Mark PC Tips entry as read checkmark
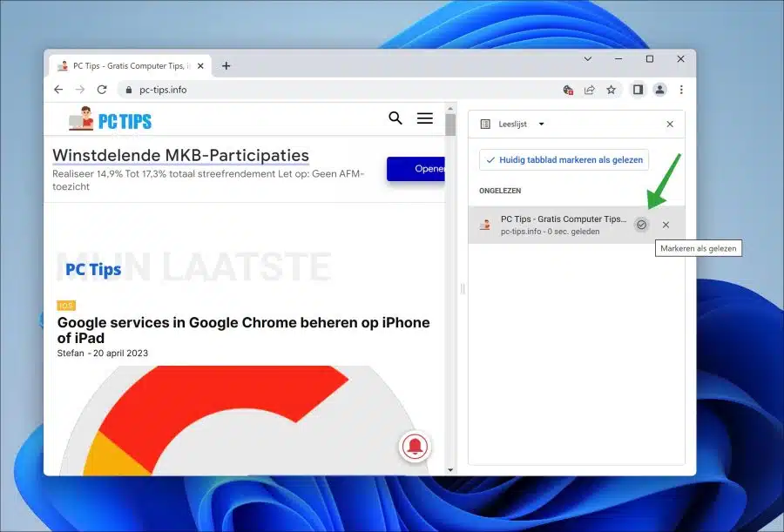 click(x=641, y=225)
